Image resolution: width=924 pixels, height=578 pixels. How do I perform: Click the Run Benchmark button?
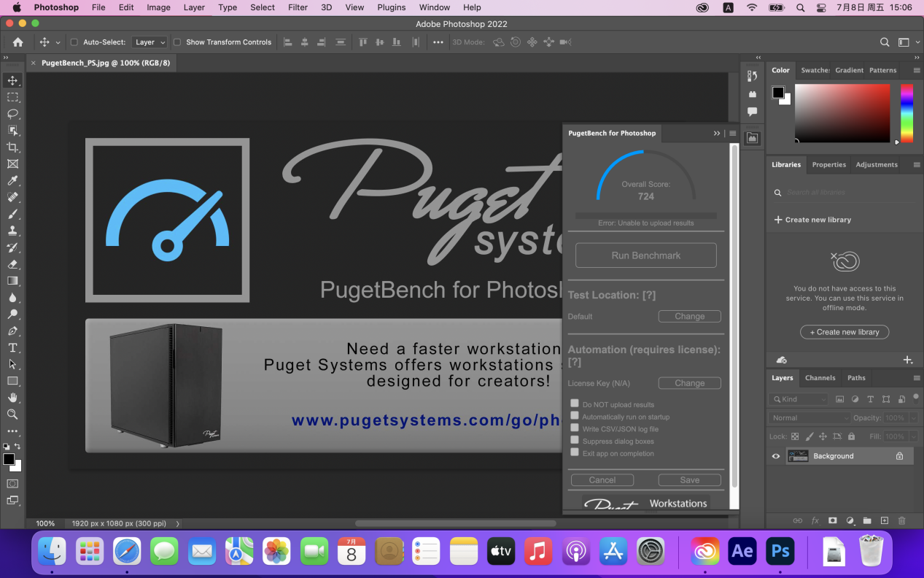pyautogui.click(x=646, y=255)
